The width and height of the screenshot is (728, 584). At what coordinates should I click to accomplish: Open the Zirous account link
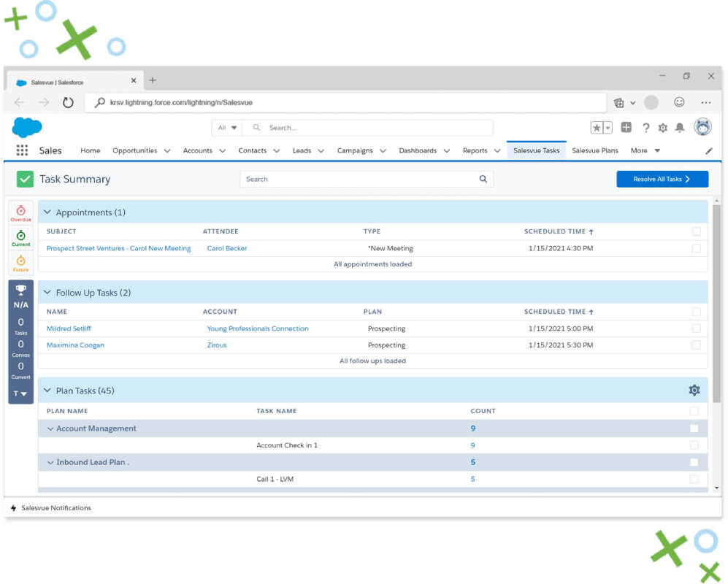click(x=217, y=345)
